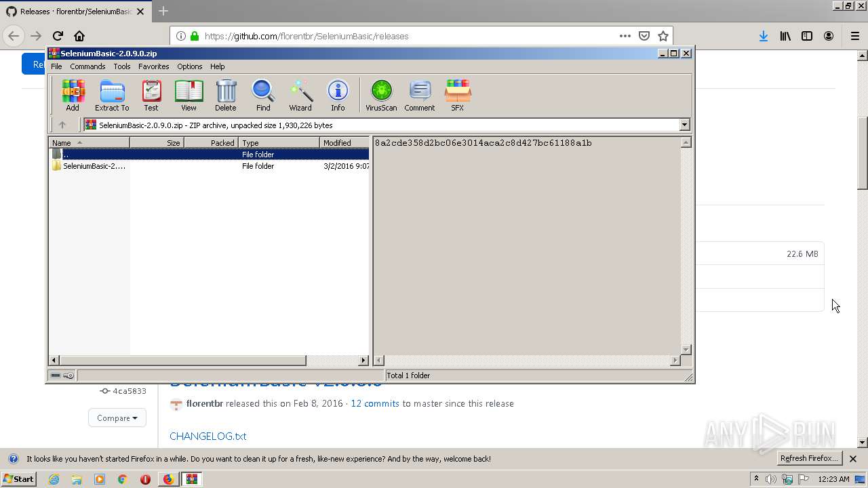Open Firefox hamburger menu
Screen dimensions: 868x488
click(854, 36)
